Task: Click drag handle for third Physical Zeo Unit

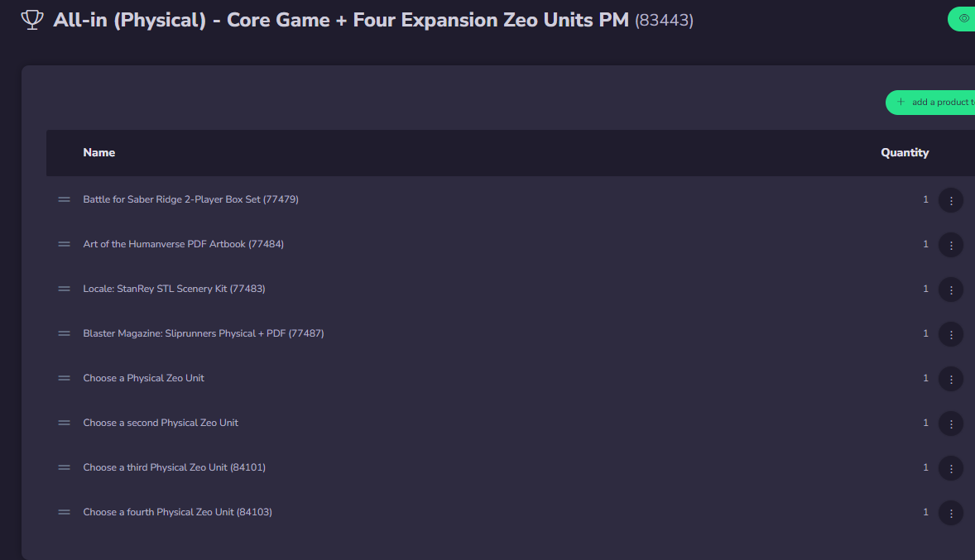Action: pyautogui.click(x=64, y=467)
